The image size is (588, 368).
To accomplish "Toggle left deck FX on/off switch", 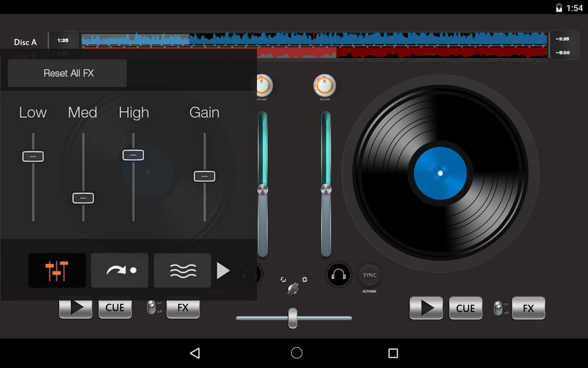I will [x=151, y=307].
